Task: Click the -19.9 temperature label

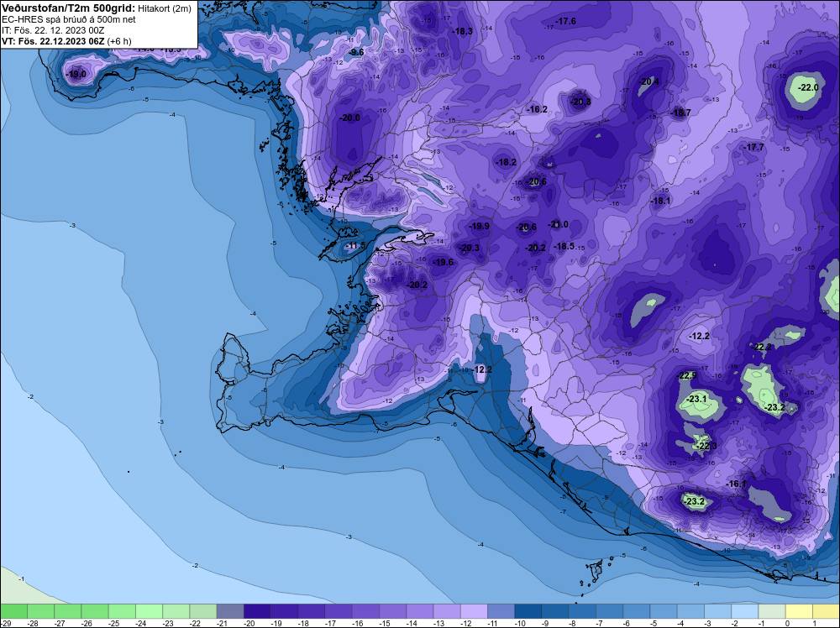Action: (480, 226)
